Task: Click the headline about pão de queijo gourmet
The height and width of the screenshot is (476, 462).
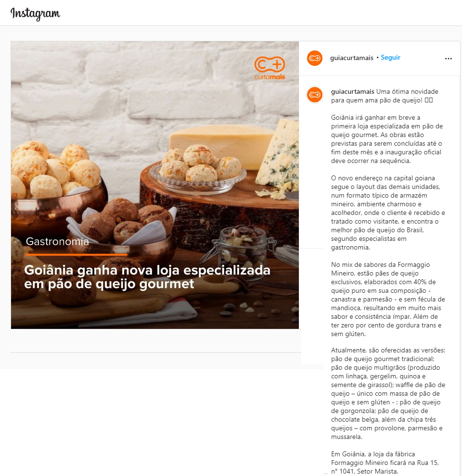Action: [147, 277]
